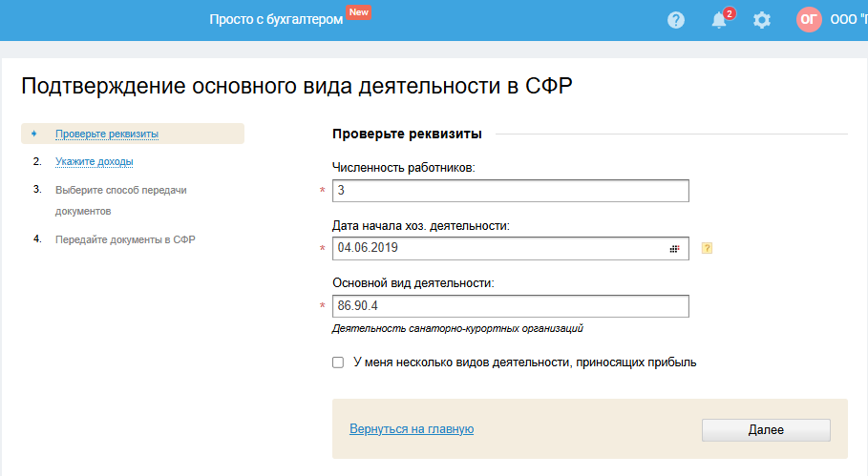Screen dimensions: 868x476
Task: Go to step 'Проверьте реквизиты'
Action: [x=107, y=134]
